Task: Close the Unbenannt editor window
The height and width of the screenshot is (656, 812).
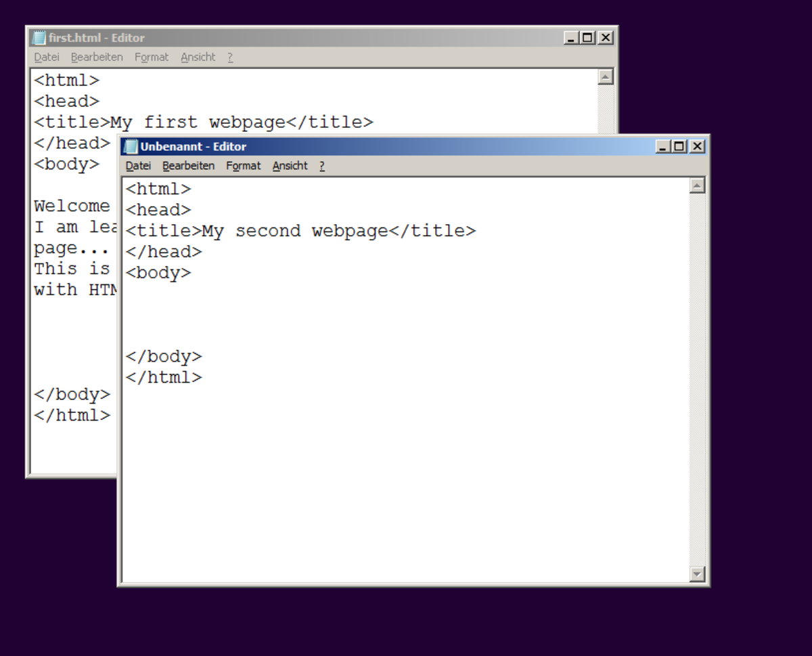Action: click(697, 146)
